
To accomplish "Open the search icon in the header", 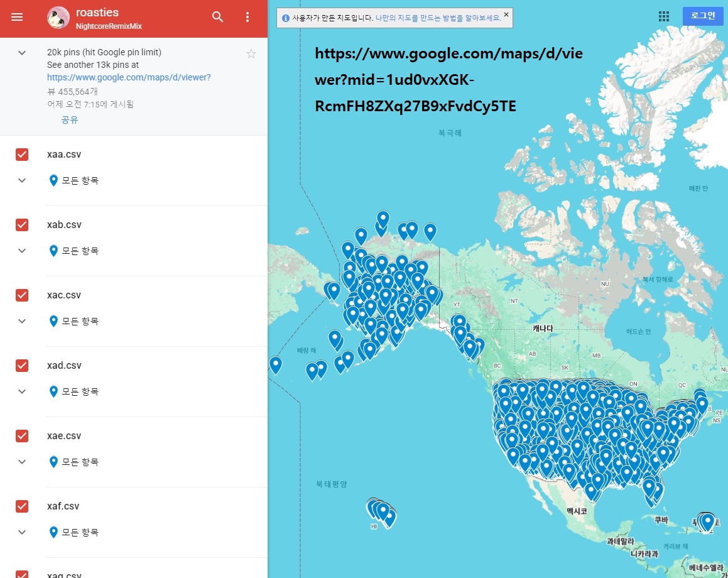I will click(x=217, y=17).
